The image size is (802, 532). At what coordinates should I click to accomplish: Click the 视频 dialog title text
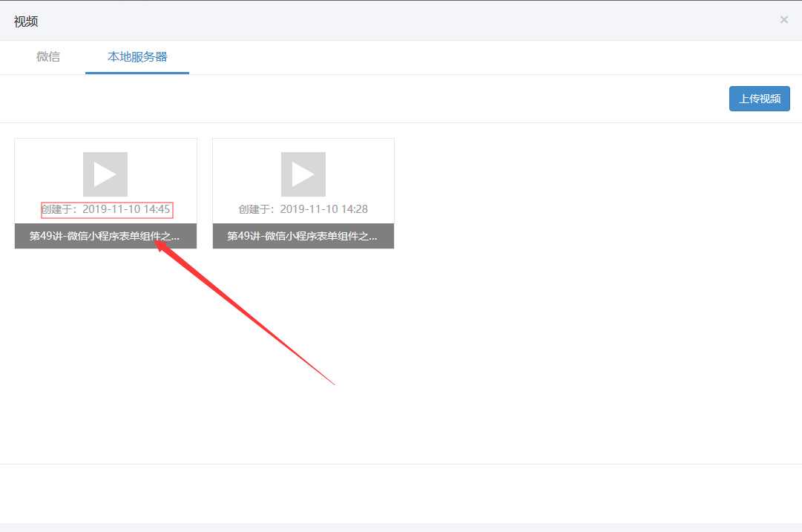pos(25,22)
